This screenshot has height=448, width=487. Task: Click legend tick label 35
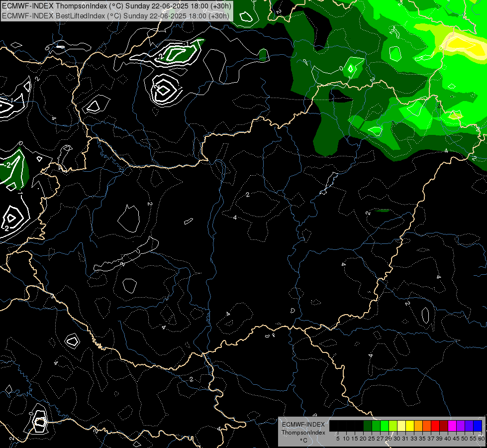tap(422, 439)
